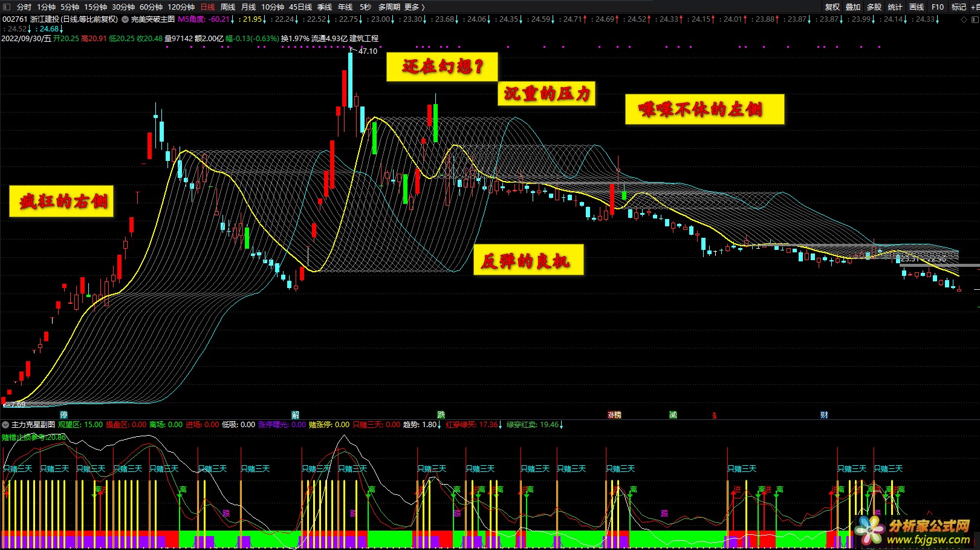Click the 疯狂的右侧 annotation box
The image size is (980, 550).
click(x=61, y=201)
